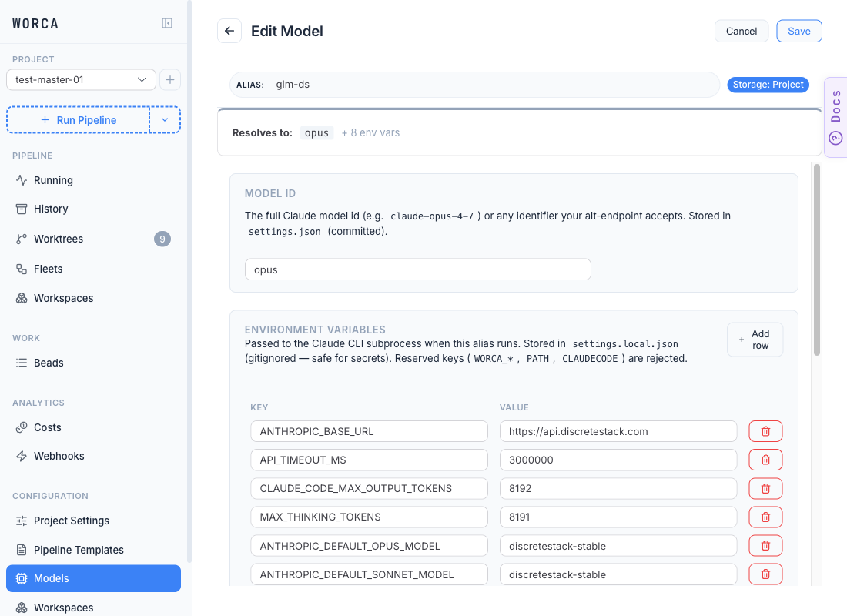
Task: Delete the MAX_THINKING_TOKENS row
Action: pos(765,517)
